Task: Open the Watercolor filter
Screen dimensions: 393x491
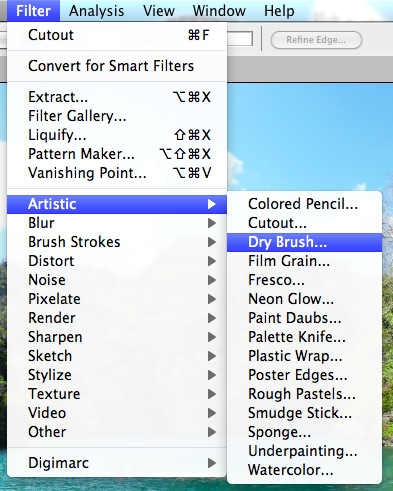Action: (304, 470)
